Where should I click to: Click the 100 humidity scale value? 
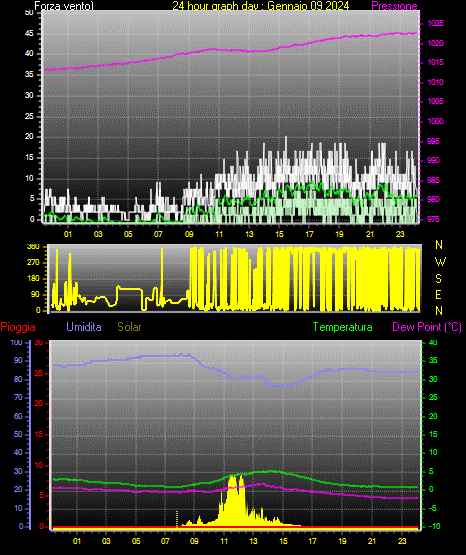[17, 343]
